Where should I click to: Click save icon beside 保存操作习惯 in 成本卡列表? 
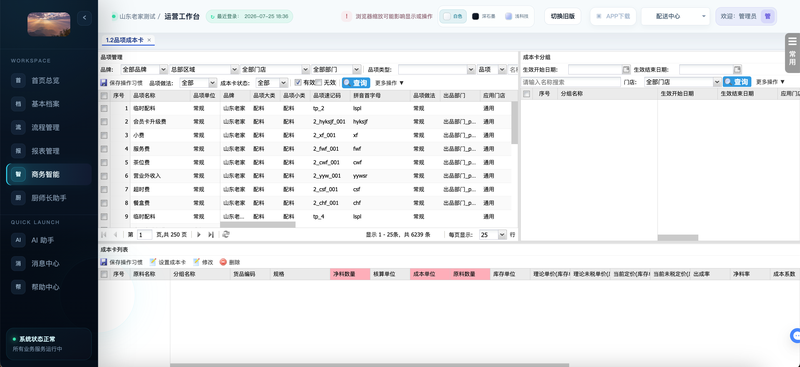tap(104, 262)
